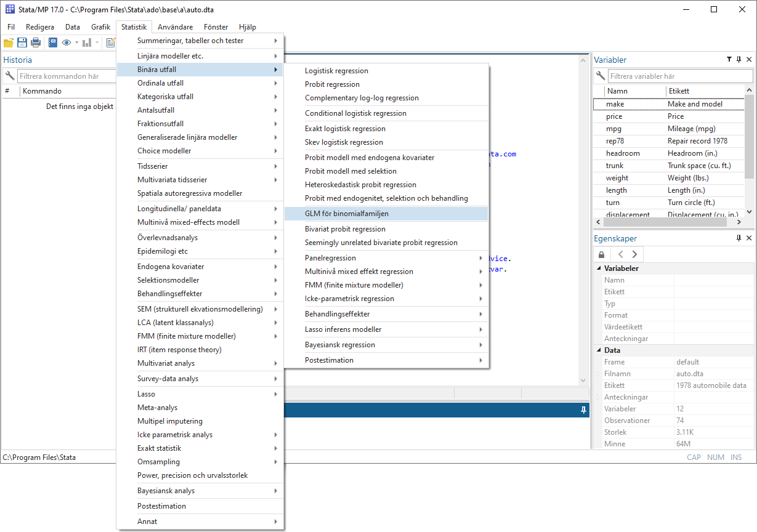Screen dimensions: 757x532
Task: Save the current dataset with the disk icon
Action: [22, 42]
